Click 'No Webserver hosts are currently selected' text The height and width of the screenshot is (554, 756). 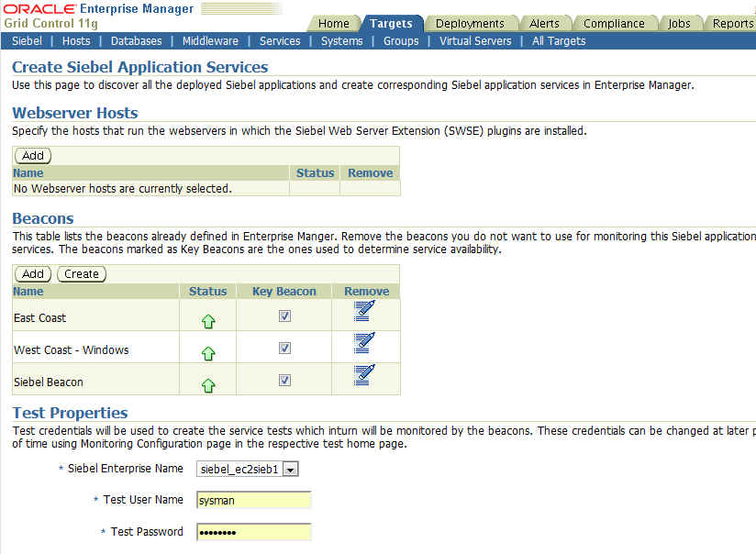pos(122,189)
